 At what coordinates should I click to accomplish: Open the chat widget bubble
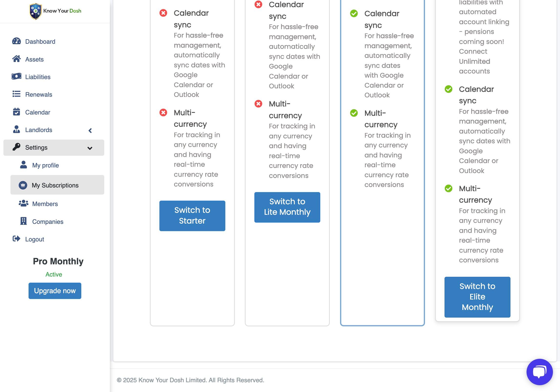coord(539,372)
